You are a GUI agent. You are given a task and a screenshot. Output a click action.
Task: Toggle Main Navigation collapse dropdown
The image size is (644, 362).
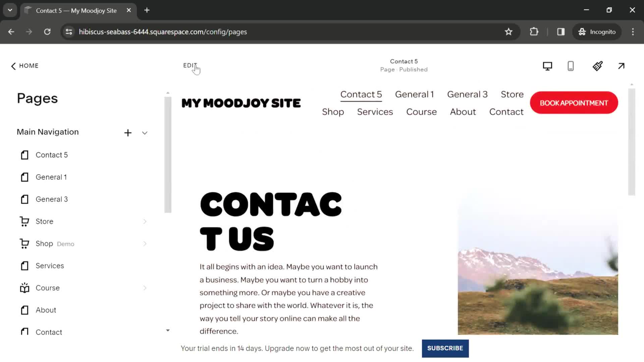pos(145,133)
